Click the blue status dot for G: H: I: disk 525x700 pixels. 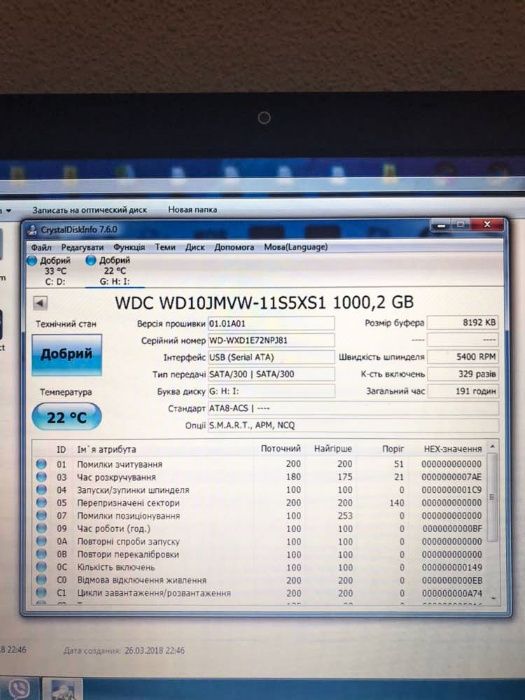91,260
